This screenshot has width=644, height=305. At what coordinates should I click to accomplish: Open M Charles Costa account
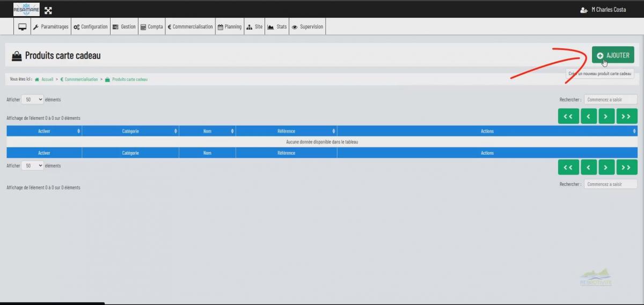[609, 10]
